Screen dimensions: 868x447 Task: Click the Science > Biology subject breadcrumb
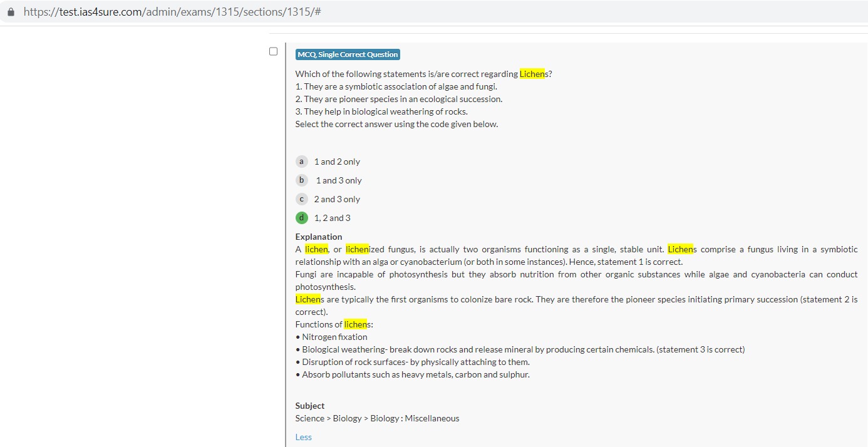pyautogui.click(x=377, y=418)
